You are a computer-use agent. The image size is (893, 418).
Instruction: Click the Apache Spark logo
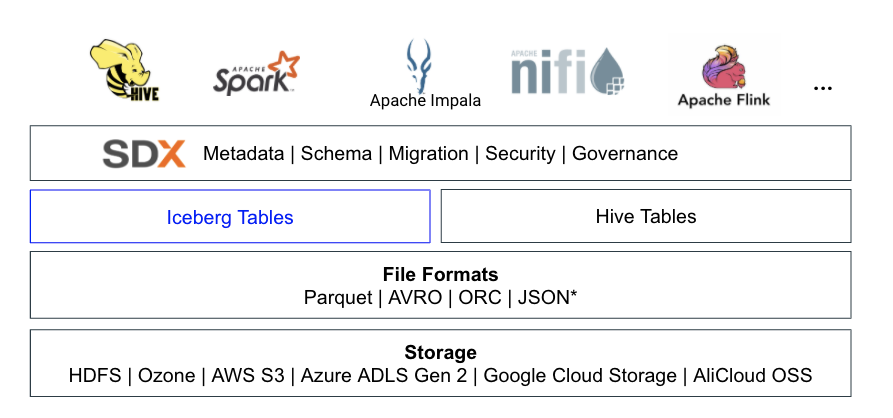pos(256,74)
